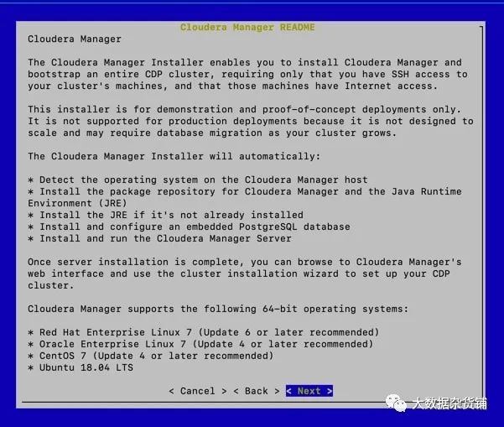504x427 pixels.
Task: Click the line about 64-bit operating systems
Action: tap(218, 309)
